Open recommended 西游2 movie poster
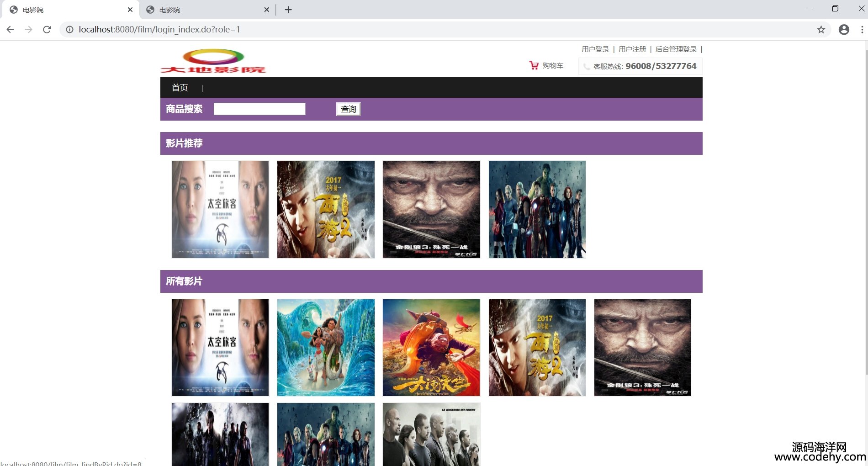The image size is (868, 466). 326,209
